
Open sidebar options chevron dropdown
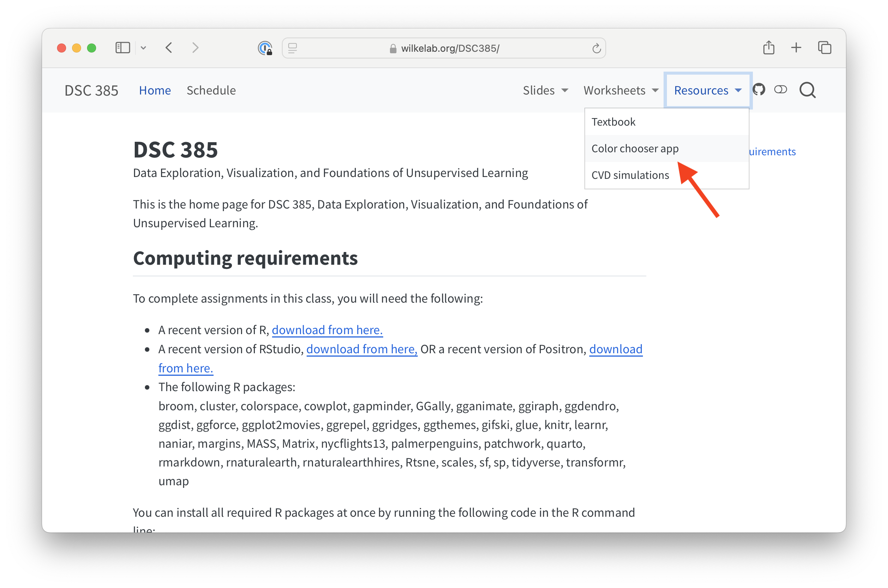click(x=143, y=48)
